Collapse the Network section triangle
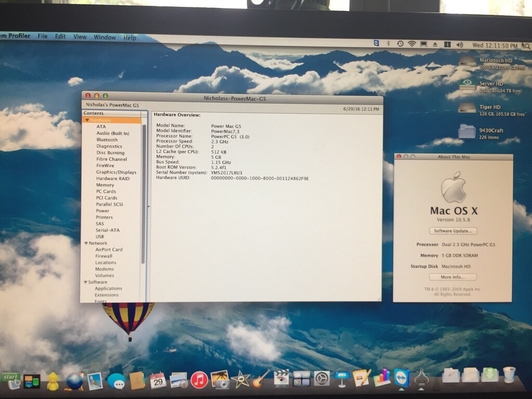532x399 pixels. tap(86, 243)
